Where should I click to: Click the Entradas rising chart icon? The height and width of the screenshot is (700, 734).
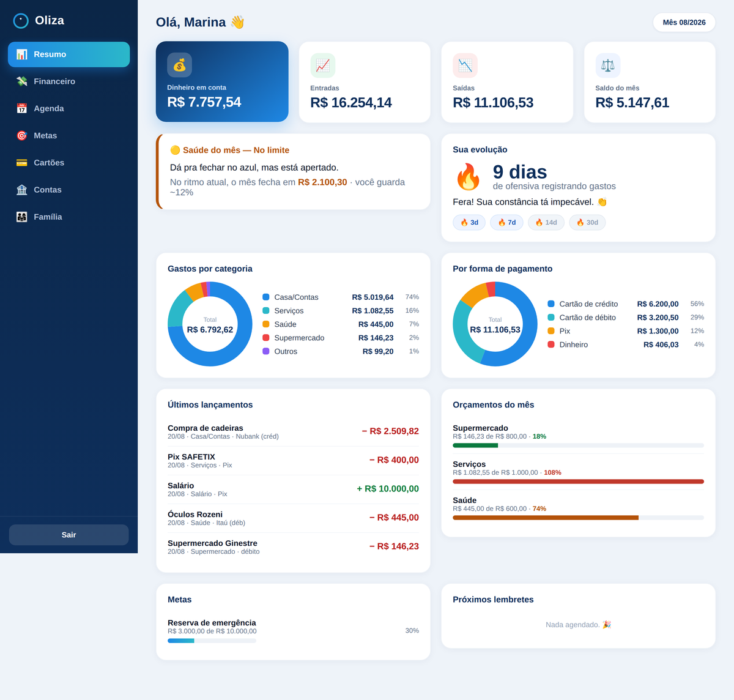[x=323, y=65]
